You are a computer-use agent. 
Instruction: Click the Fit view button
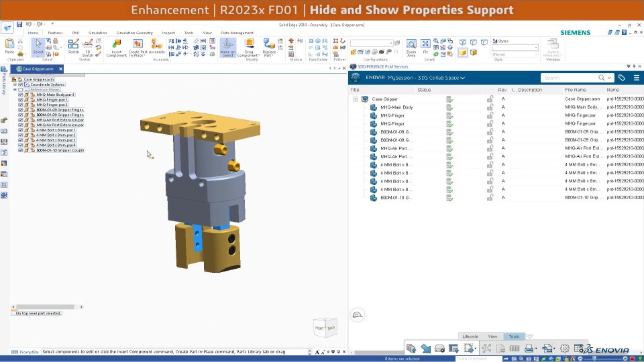[425, 46]
